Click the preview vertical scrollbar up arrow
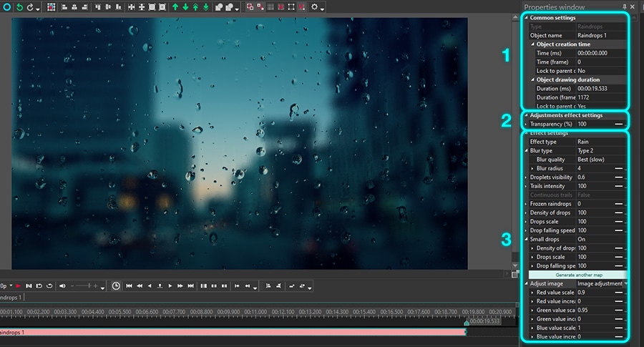Viewport: 644px width, 347px height. coord(515,17)
